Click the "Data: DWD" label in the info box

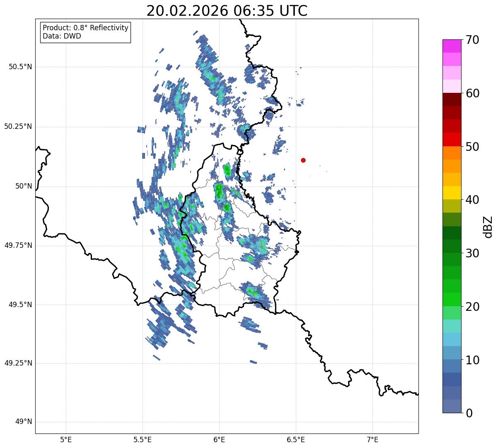tap(62, 36)
